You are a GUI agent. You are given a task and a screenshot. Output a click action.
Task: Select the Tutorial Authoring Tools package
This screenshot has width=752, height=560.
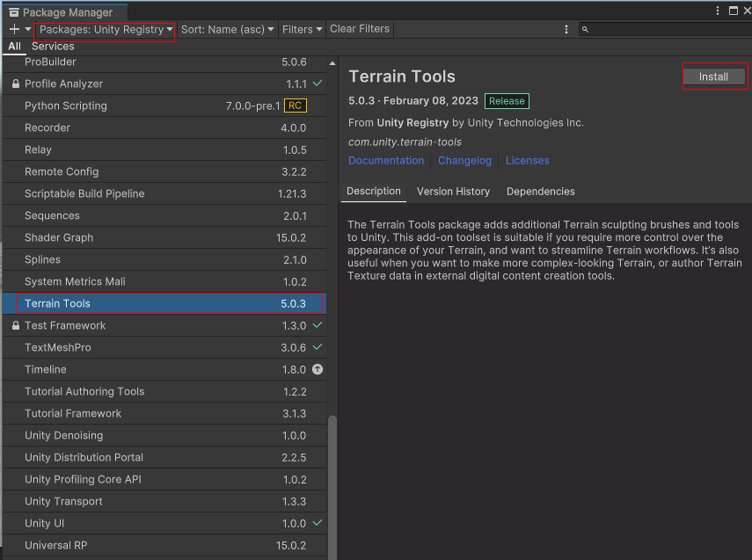164,392
